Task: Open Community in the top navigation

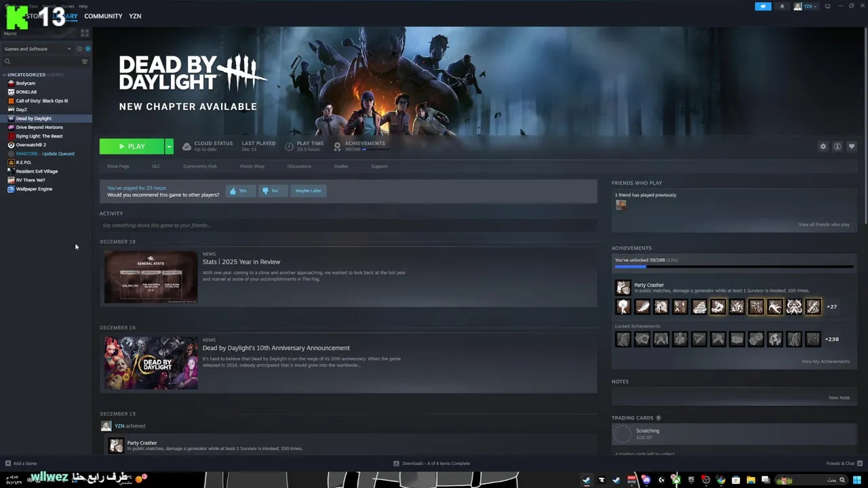Action: pyautogui.click(x=103, y=16)
